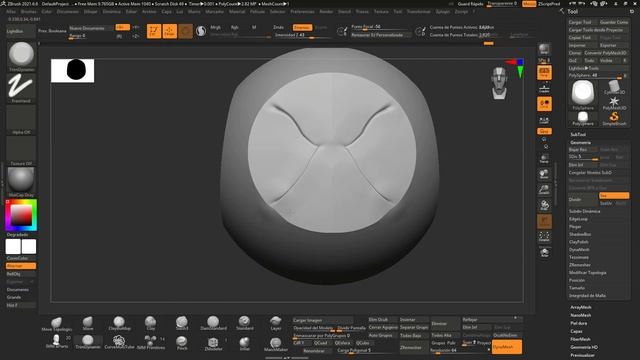Click the Draw mode button
The height and width of the screenshot is (360, 640).
coord(169,31)
